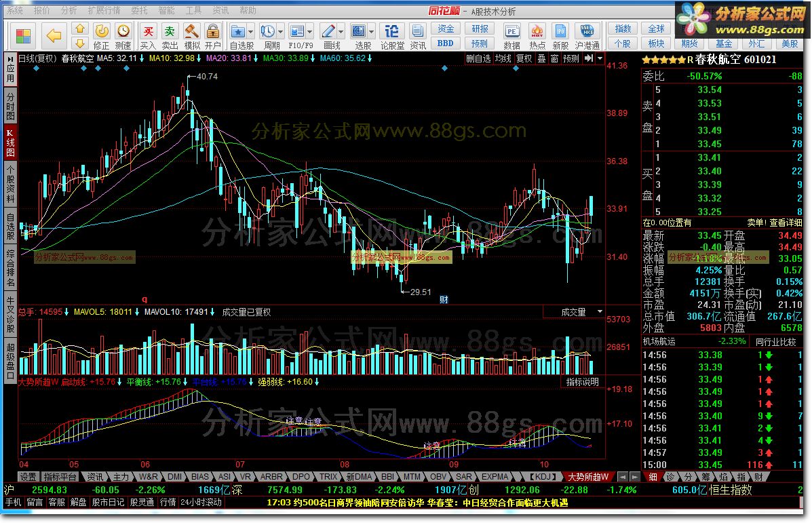Click the 资金 button

click(446, 28)
